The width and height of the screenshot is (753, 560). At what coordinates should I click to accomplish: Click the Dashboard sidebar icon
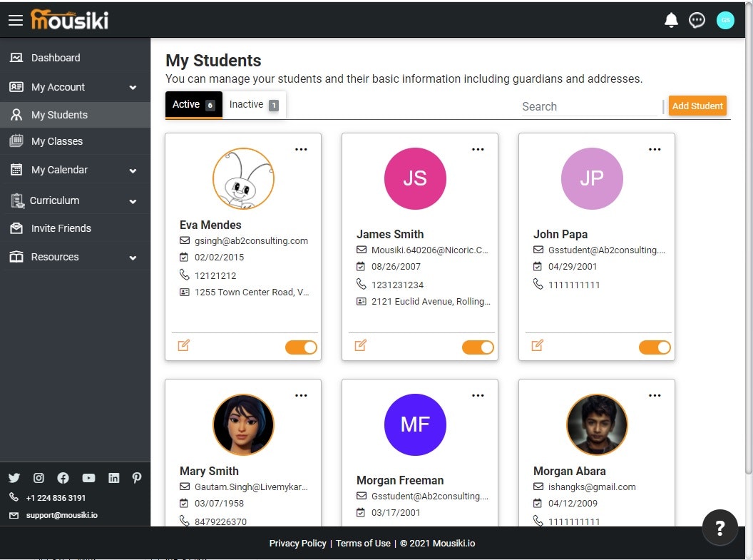[x=16, y=58]
